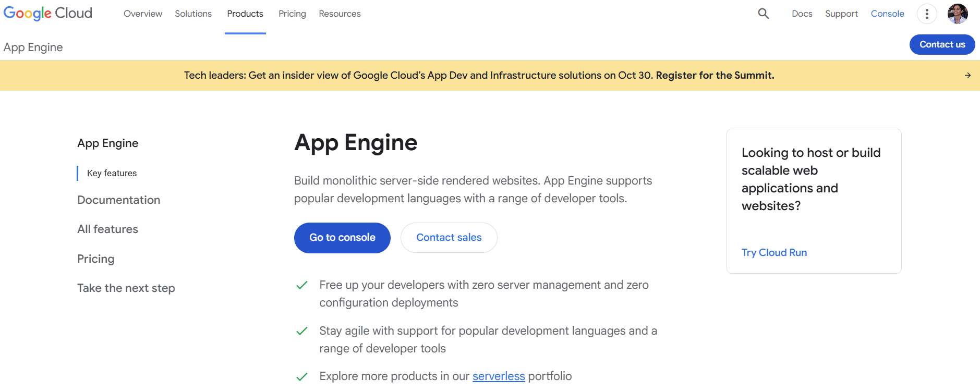
Task: Click the Try Cloud Run link
Action: [x=775, y=253]
